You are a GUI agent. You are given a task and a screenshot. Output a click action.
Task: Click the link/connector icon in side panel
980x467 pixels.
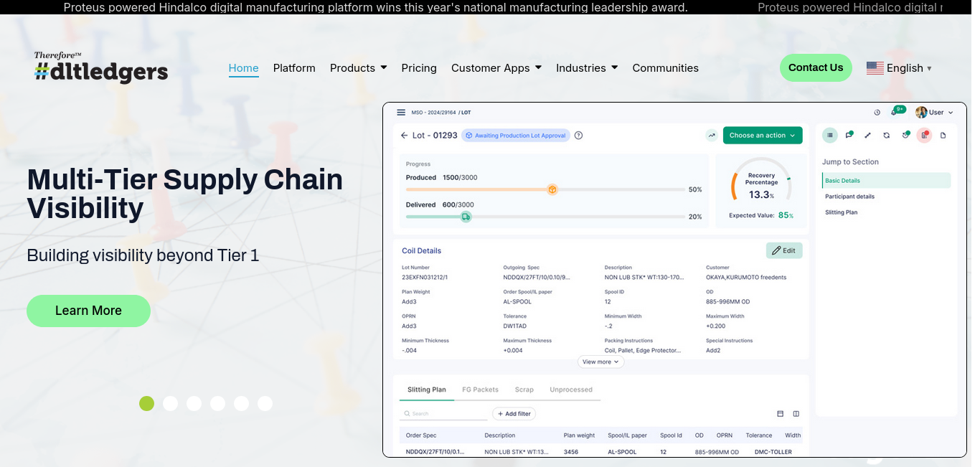[x=867, y=135]
